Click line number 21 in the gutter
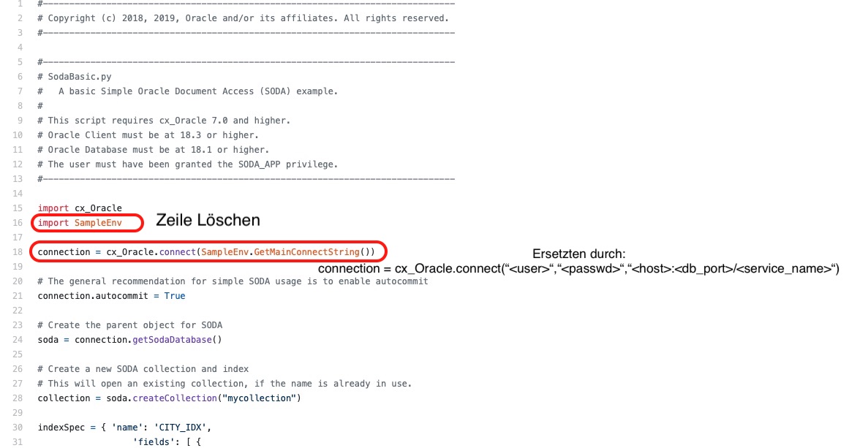Viewport: 868px width, 448px height. click(18, 296)
